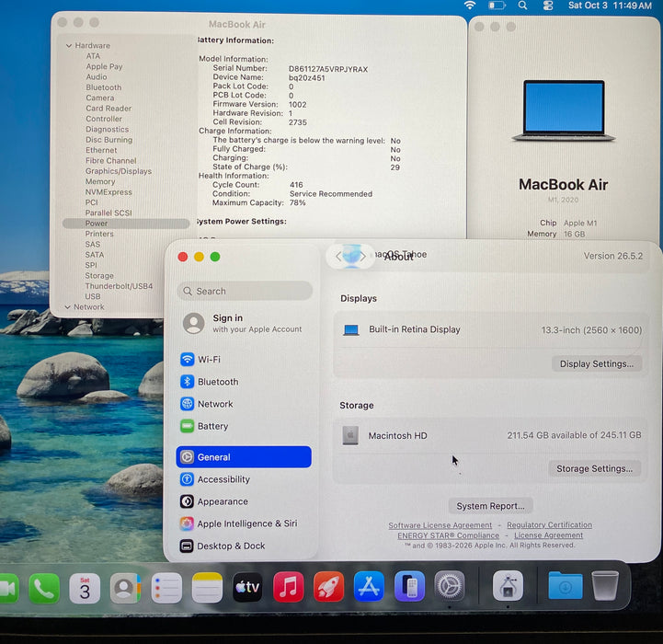Image resolution: width=663 pixels, height=644 pixels.
Task: Click the serial number D861127A5VRPJYRAX
Action: 328,69
